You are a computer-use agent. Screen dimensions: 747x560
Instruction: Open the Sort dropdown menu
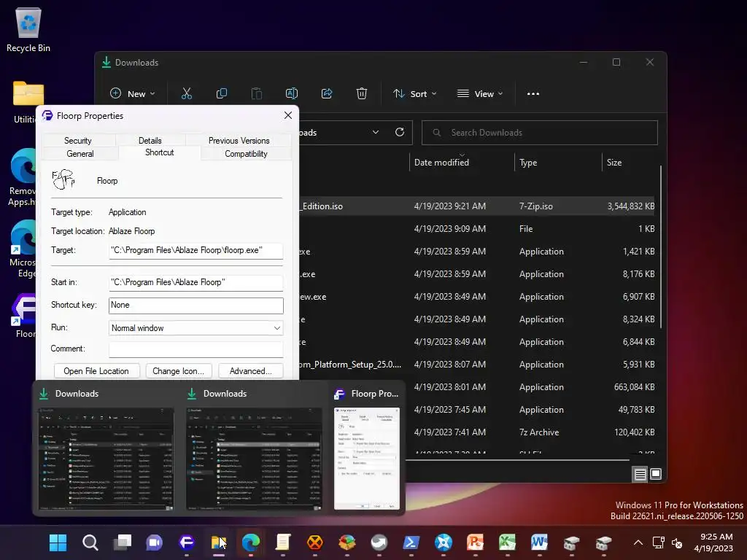click(x=414, y=94)
